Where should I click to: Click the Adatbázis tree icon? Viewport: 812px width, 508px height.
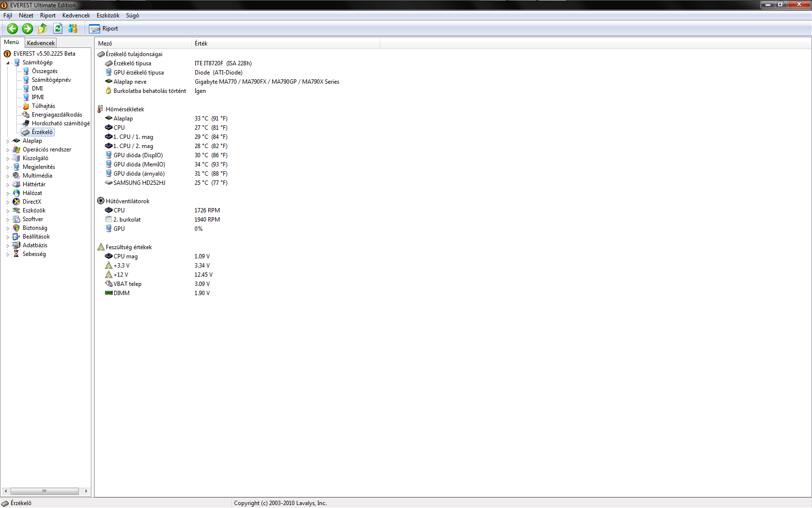coord(16,245)
